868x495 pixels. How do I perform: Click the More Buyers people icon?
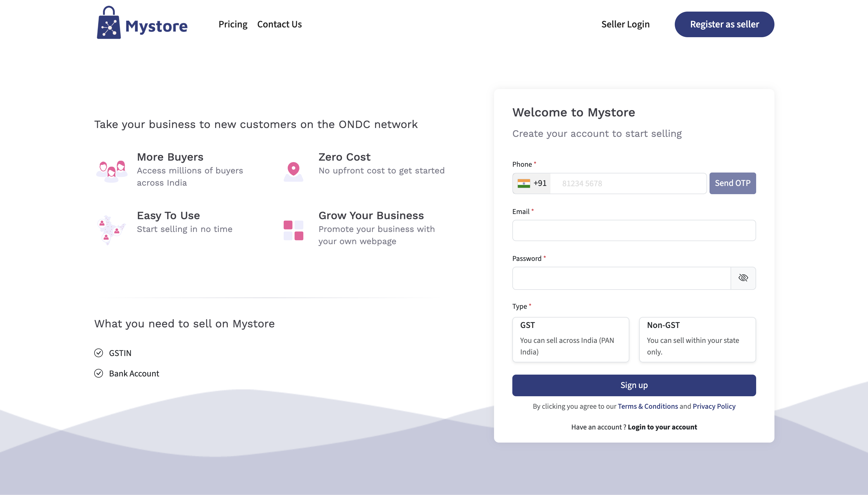(x=112, y=171)
